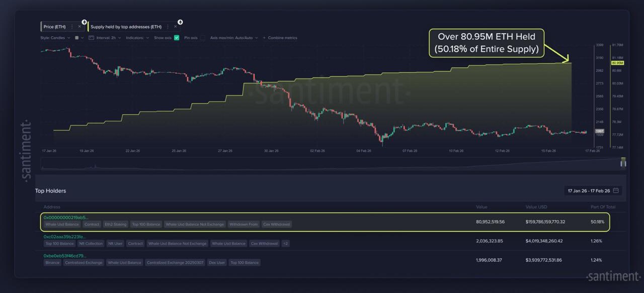This screenshot has height=293, width=644.
Task: Pick the gray candle color swatch
Action: (76, 38)
